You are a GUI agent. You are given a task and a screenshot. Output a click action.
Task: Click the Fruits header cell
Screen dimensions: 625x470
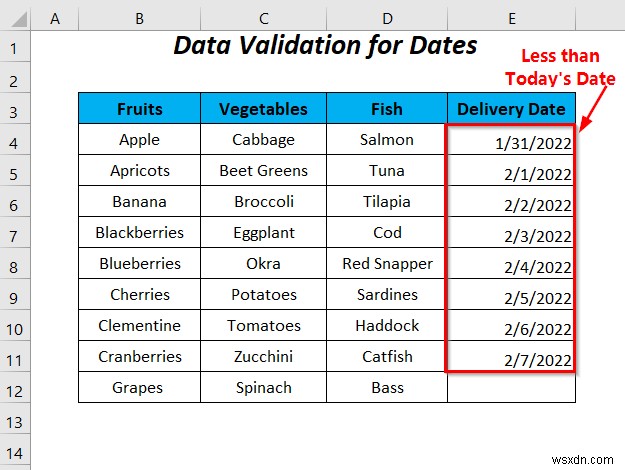(x=139, y=109)
